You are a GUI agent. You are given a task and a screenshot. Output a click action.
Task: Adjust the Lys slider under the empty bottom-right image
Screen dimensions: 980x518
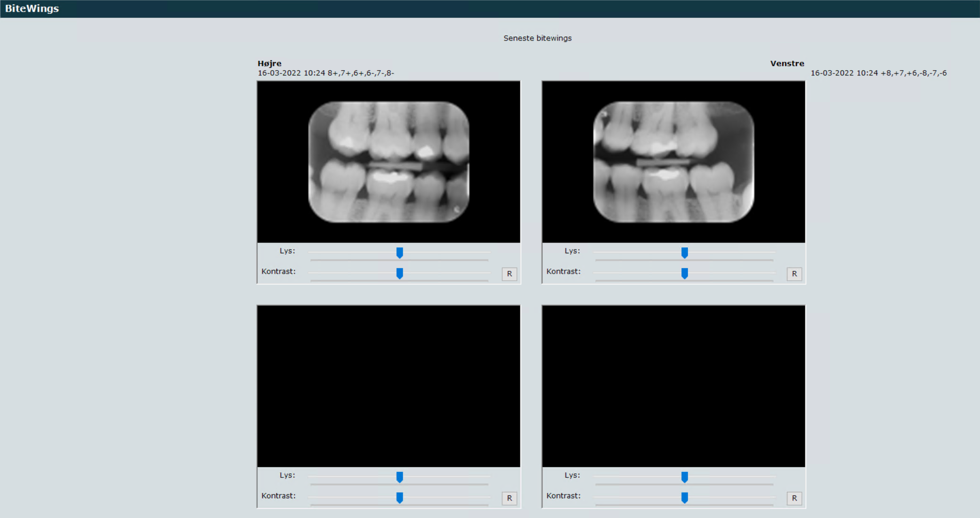[684, 477]
